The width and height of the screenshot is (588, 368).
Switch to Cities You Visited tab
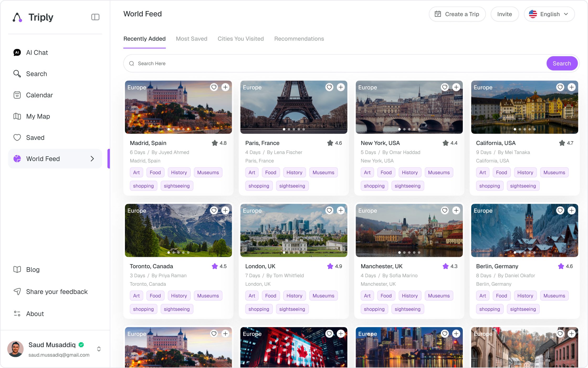tap(241, 39)
